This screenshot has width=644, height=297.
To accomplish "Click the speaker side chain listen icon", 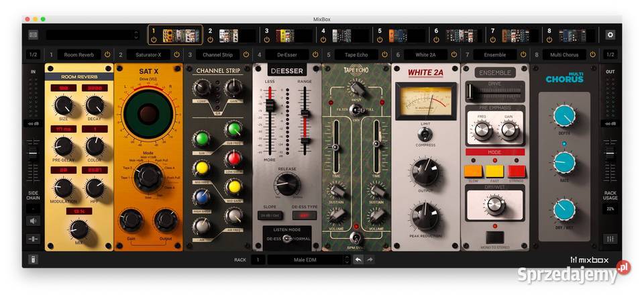I will [x=33, y=221].
